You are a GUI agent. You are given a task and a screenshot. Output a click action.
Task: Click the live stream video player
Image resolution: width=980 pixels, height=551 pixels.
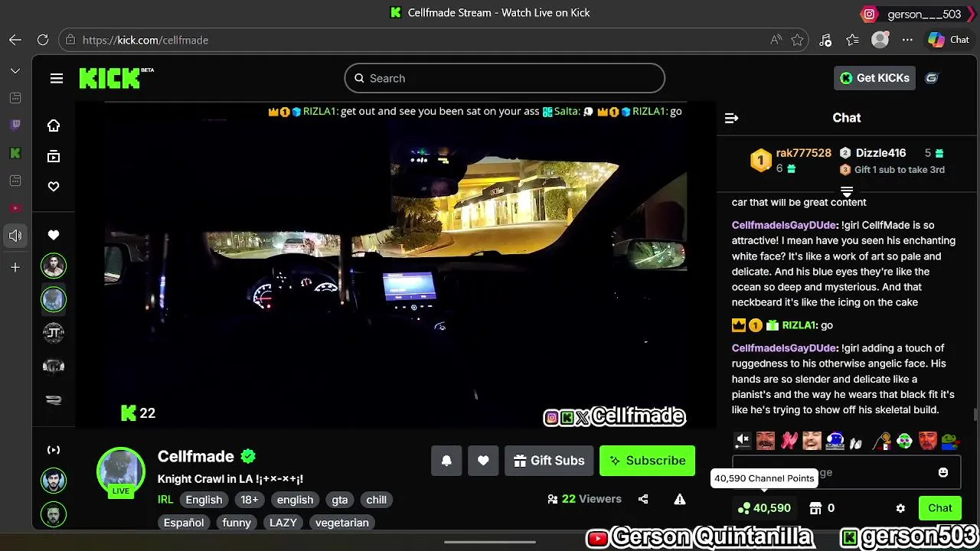396,264
